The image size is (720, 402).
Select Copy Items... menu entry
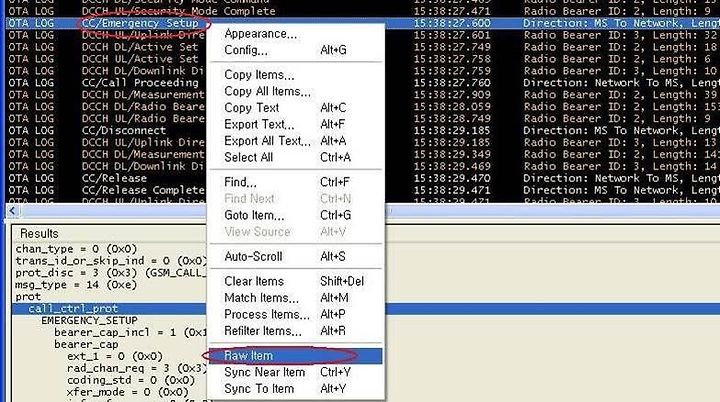point(259,75)
